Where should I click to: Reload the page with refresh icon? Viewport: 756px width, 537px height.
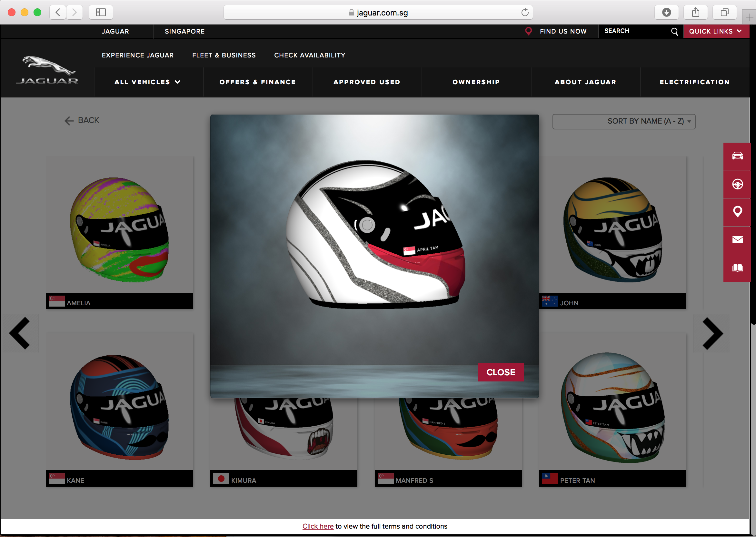coord(525,13)
